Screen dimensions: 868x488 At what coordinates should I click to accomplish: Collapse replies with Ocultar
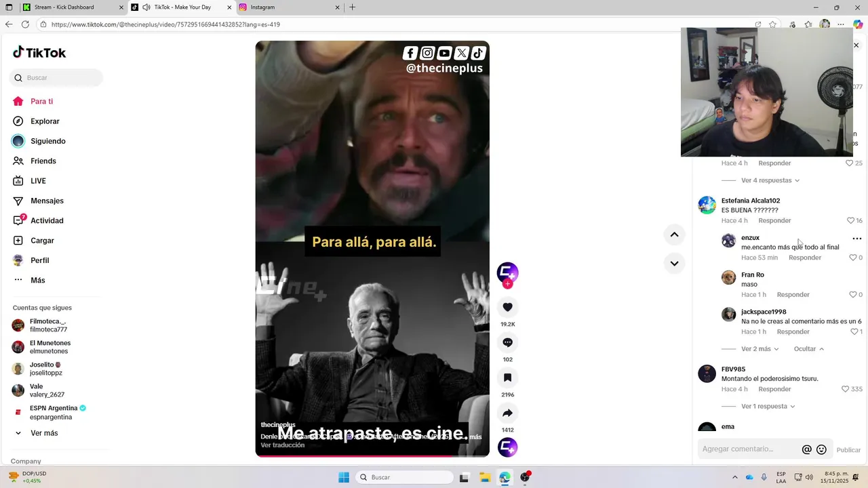(x=809, y=349)
